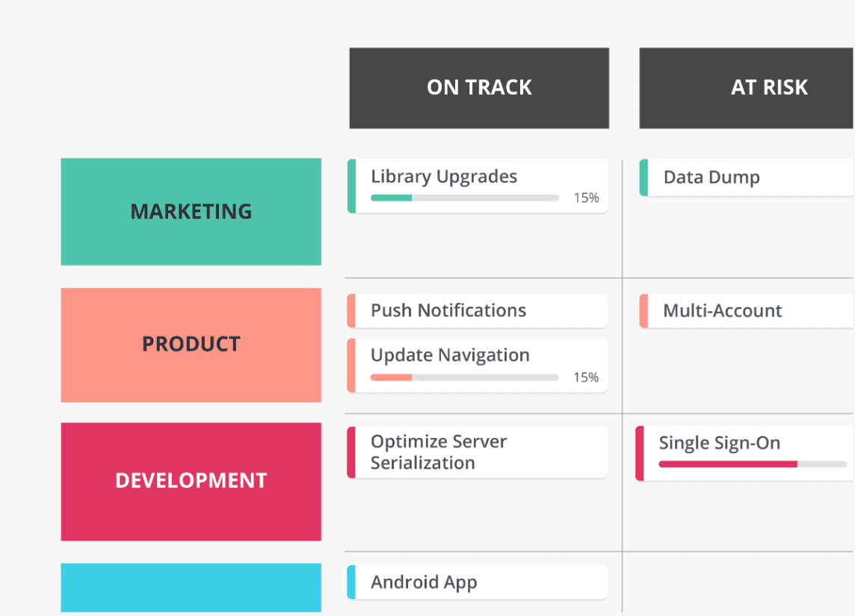Open the Data Dump card
Viewport: 858px width, 616px height.
[747, 178]
